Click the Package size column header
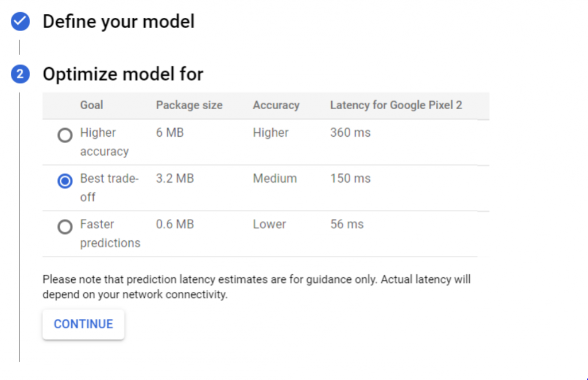Image resolution: width=588 pixels, height=380 pixels. (x=189, y=105)
